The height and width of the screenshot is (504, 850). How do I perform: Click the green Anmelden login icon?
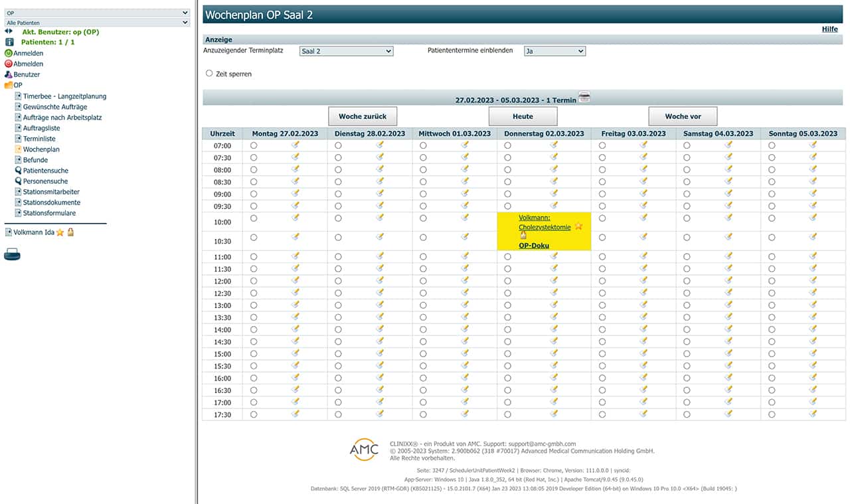point(9,53)
